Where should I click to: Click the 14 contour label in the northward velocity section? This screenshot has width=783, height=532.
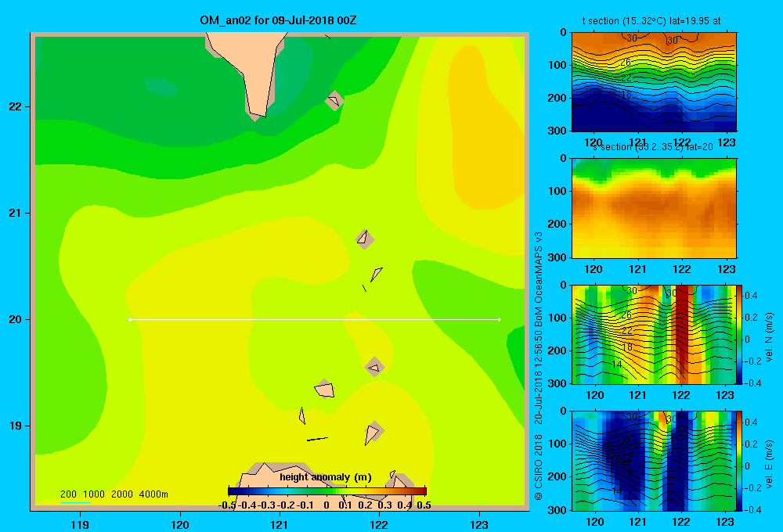coord(617,364)
